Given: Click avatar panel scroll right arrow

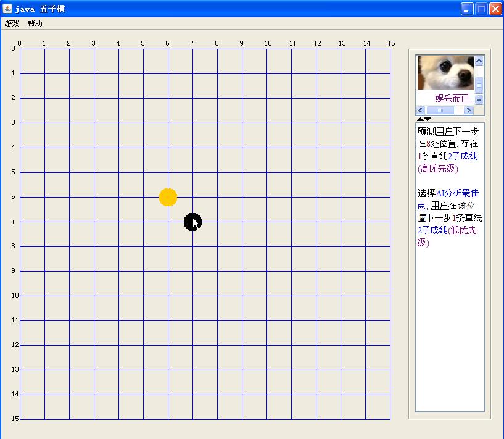Looking at the screenshot, I should (x=468, y=111).
